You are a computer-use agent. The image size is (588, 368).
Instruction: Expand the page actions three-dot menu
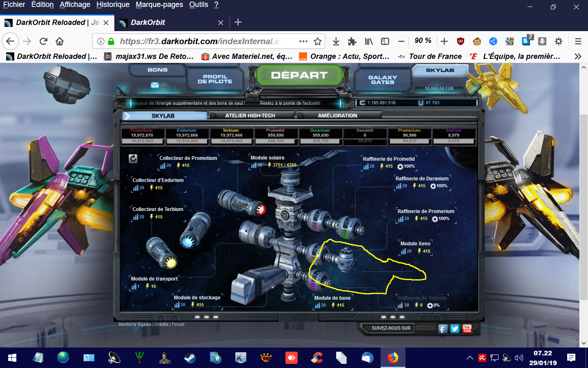click(x=303, y=41)
